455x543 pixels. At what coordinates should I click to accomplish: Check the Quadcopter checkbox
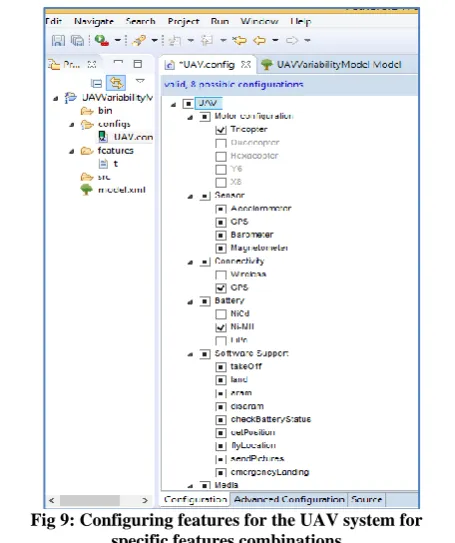(221, 143)
